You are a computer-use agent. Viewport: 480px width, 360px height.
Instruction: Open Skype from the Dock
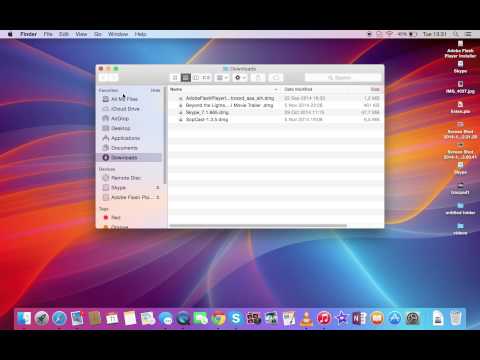point(236,318)
